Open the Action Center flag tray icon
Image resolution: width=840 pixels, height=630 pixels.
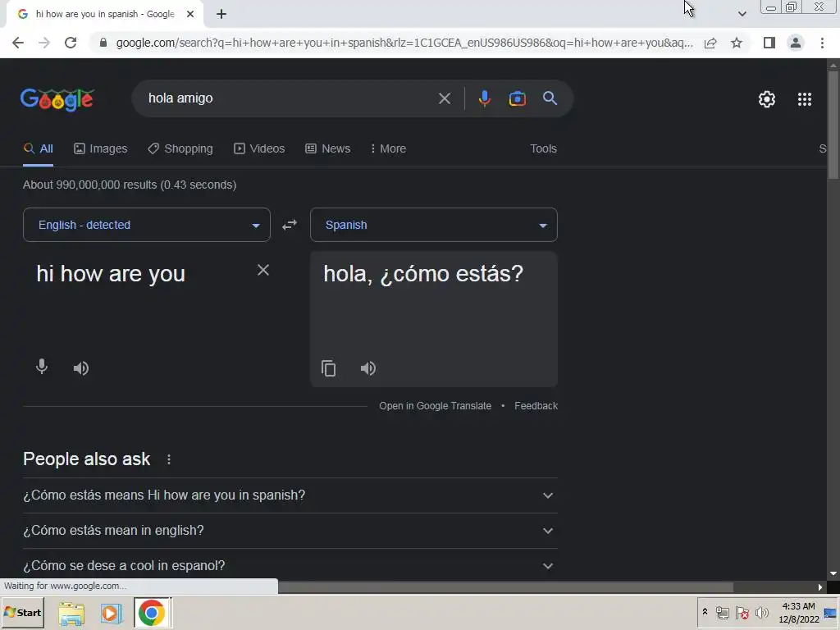click(742, 612)
